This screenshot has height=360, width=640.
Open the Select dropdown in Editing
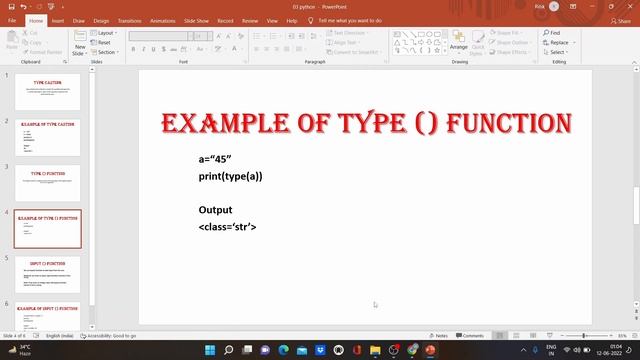click(556, 52)
